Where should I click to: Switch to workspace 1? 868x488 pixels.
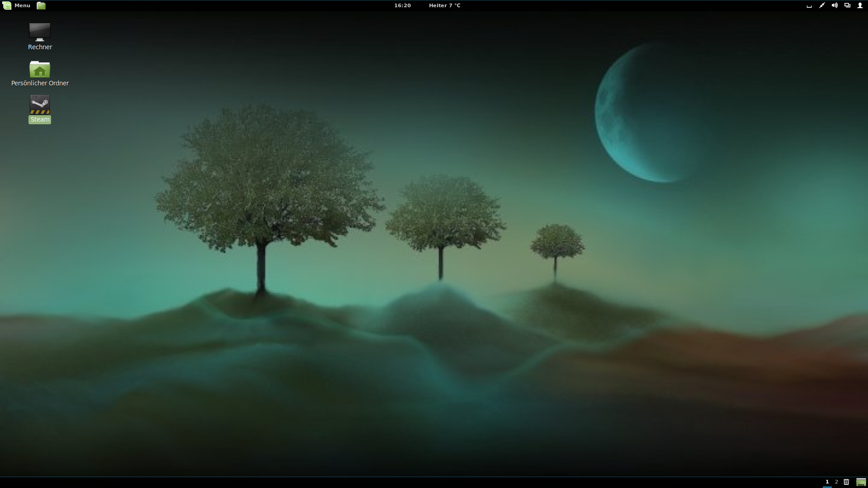[827, 482]
